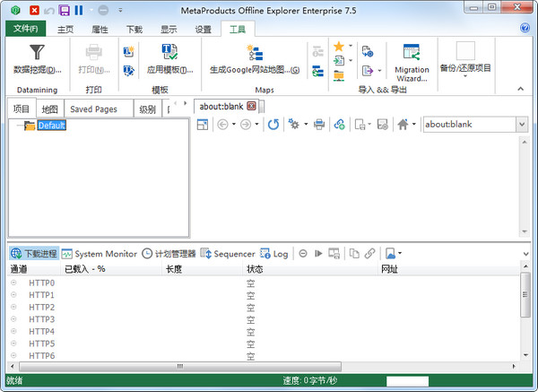The height and width of the screenshot is (392, 538).
Task: Open browser settings gear icon
Action: 294,124
